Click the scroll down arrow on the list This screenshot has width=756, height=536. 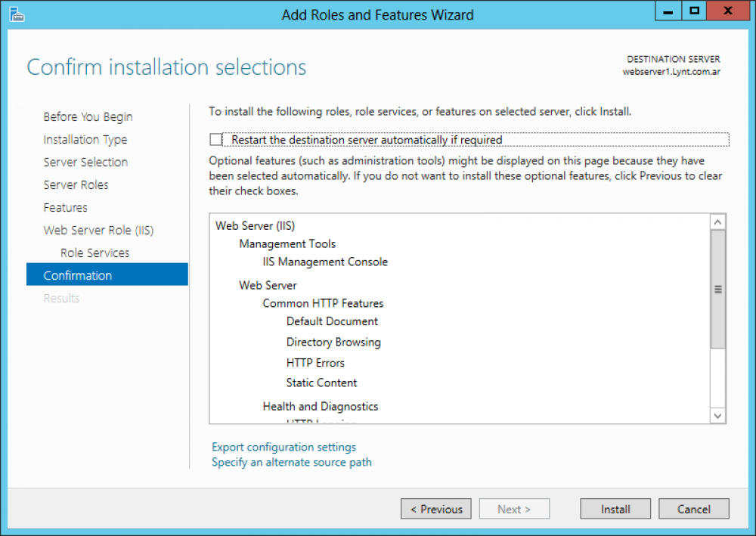[x=717, y=416]
